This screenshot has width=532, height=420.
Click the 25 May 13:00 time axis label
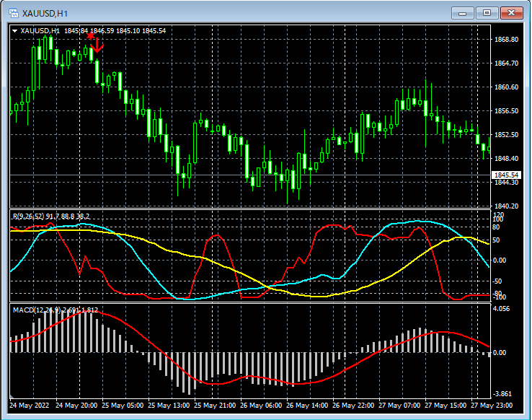[169, 405]
